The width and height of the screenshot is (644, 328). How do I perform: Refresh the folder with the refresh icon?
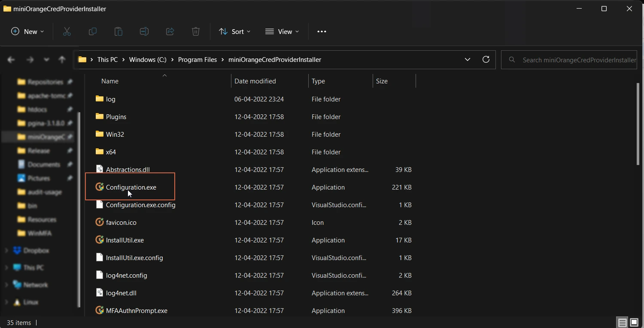click(486, 59)
